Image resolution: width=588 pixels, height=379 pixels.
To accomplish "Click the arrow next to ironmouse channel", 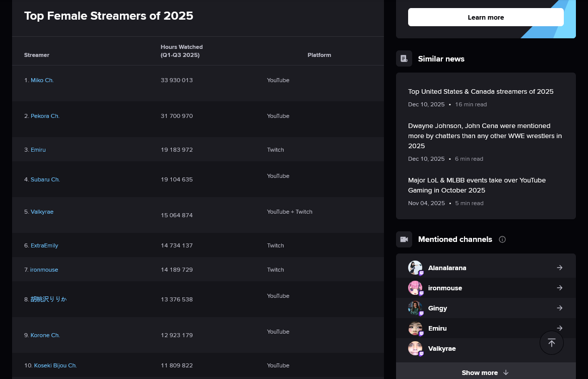I will (x=559, y=288).
